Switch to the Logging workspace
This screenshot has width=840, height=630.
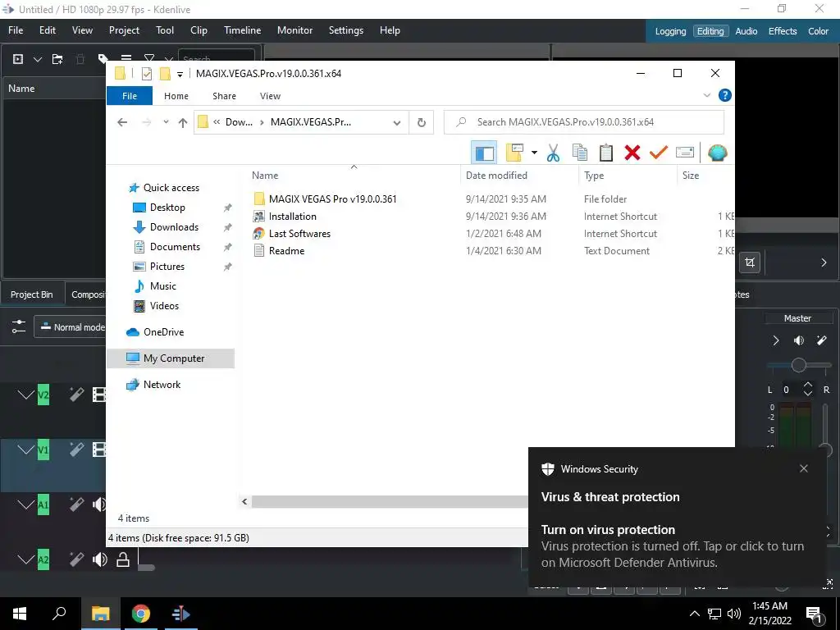670,31
